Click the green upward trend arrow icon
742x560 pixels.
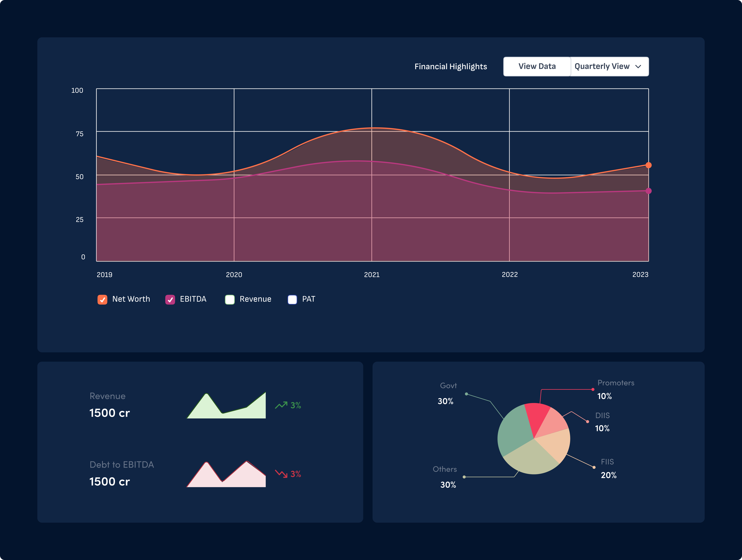point(281,405)
